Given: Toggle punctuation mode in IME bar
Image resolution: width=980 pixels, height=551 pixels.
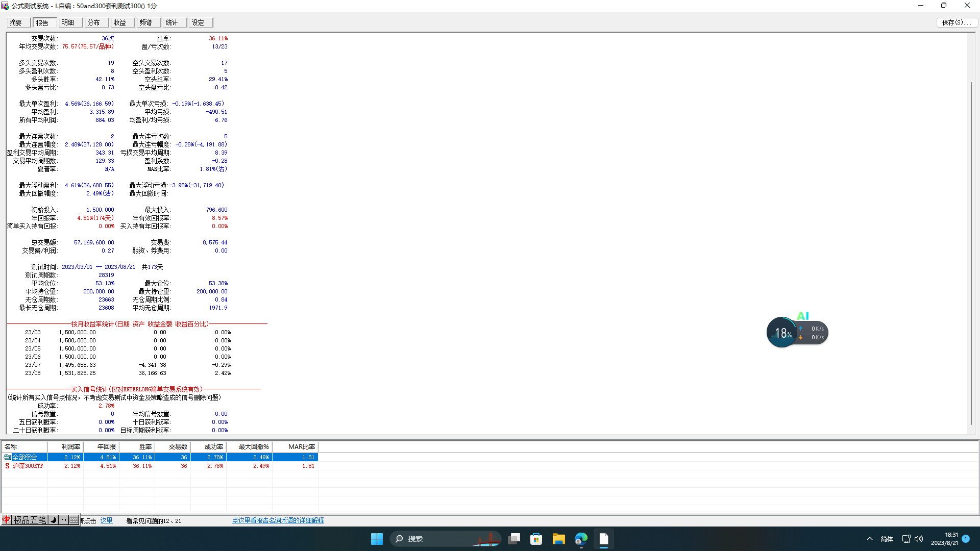Looking at the screenshot, I should point(63,520).
